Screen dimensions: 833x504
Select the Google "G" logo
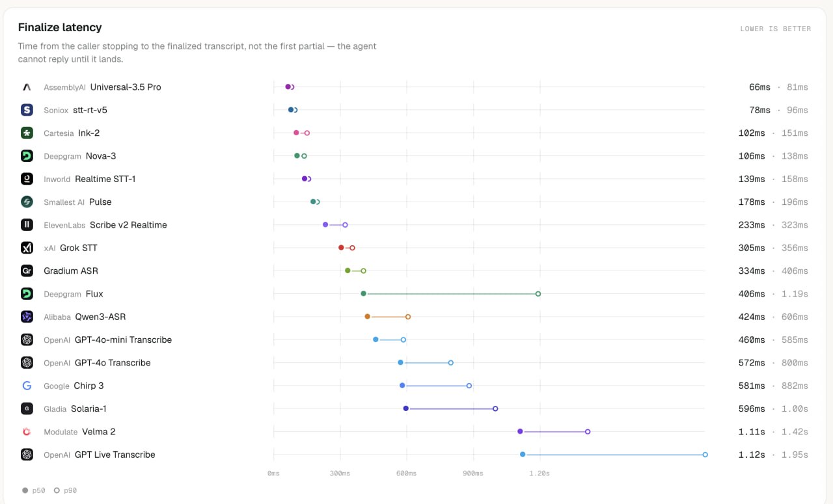coord(27,386)
